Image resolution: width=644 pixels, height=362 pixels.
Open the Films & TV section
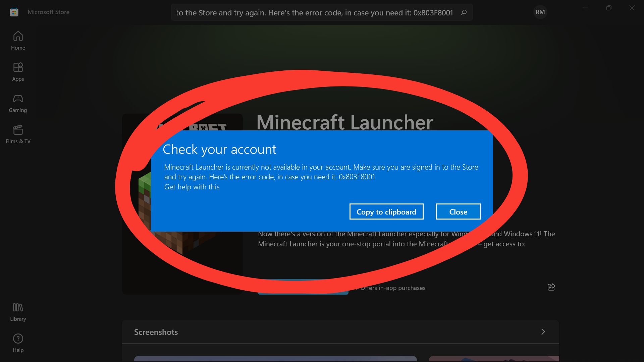coord(18,134)
